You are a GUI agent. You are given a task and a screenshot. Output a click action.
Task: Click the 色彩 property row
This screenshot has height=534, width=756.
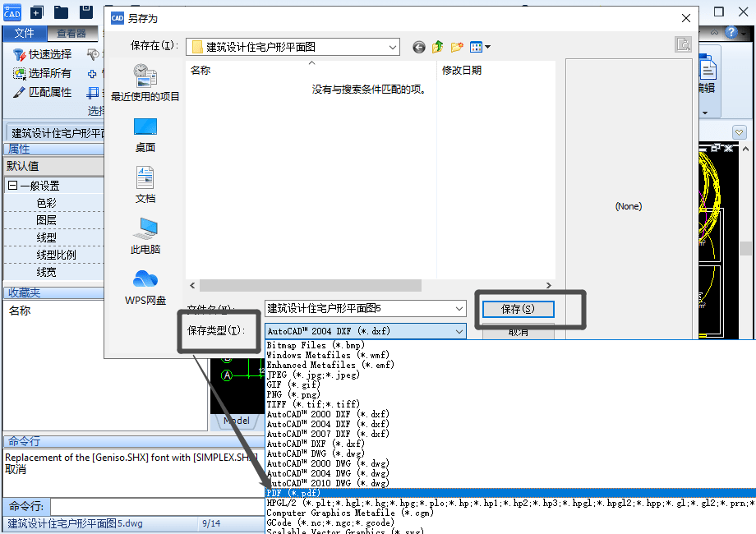point(54,203)
